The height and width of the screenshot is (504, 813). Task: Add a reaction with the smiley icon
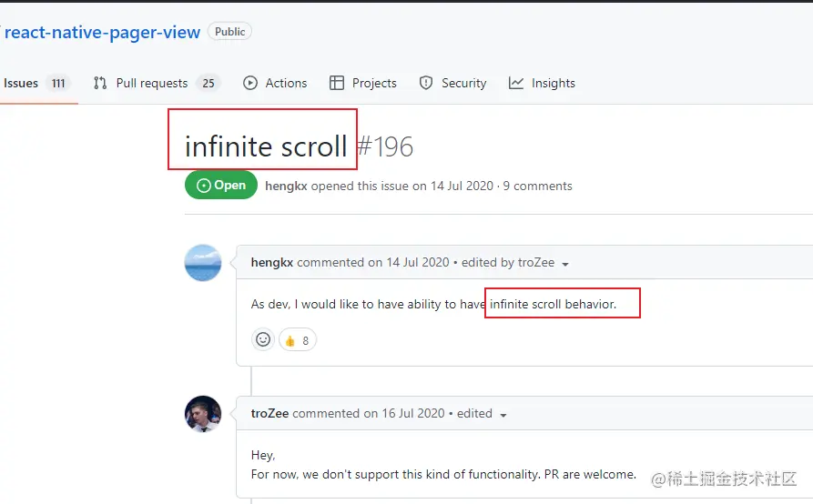(x=263, y=340)
